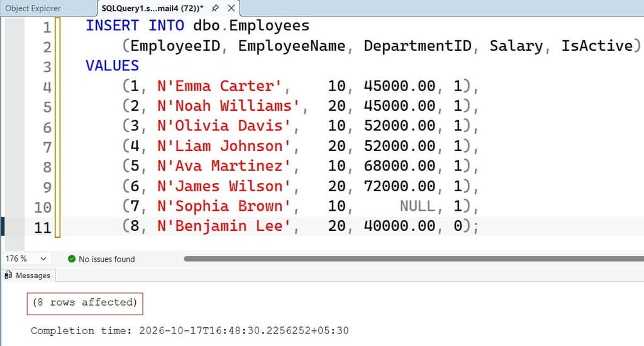Click N'Liam Johnson' string
Screen dimensions: 644x346
[x=225, y=146]
